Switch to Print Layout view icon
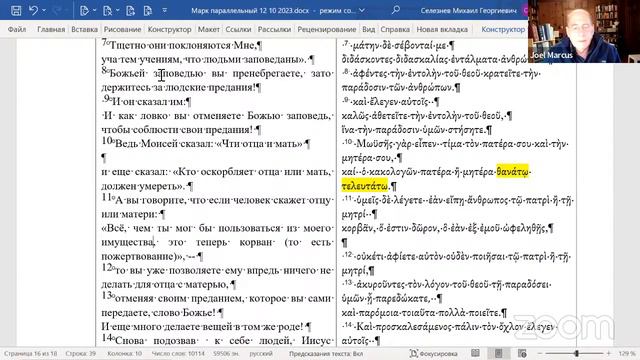The width and height of the screenshot is (640, 360). 498,353
